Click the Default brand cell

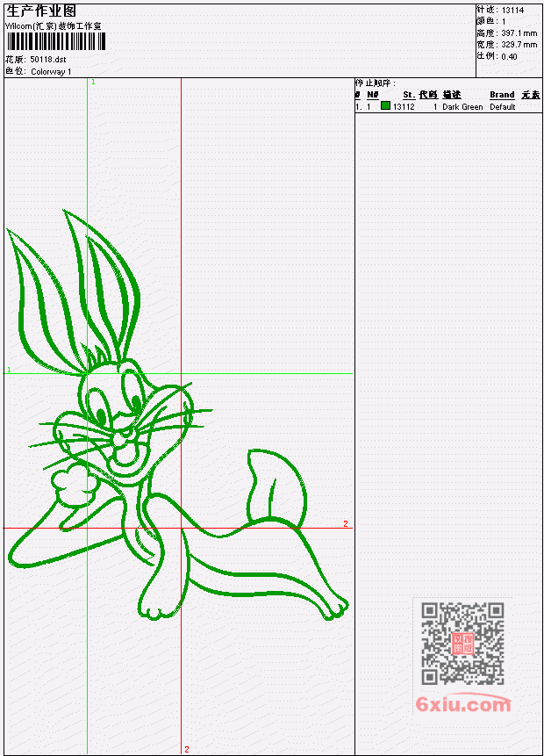(503, 106)
